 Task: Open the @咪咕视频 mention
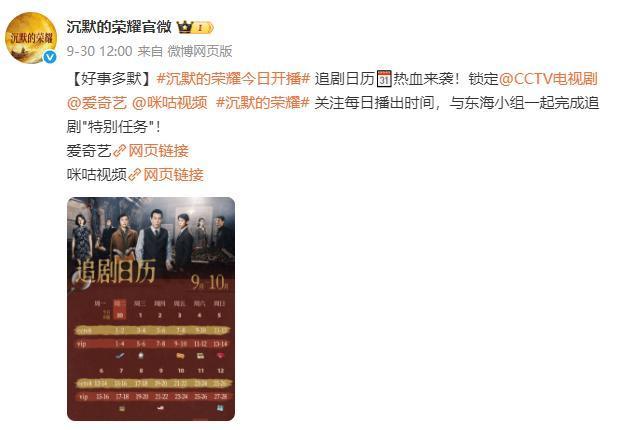click(x=170, y=103)
